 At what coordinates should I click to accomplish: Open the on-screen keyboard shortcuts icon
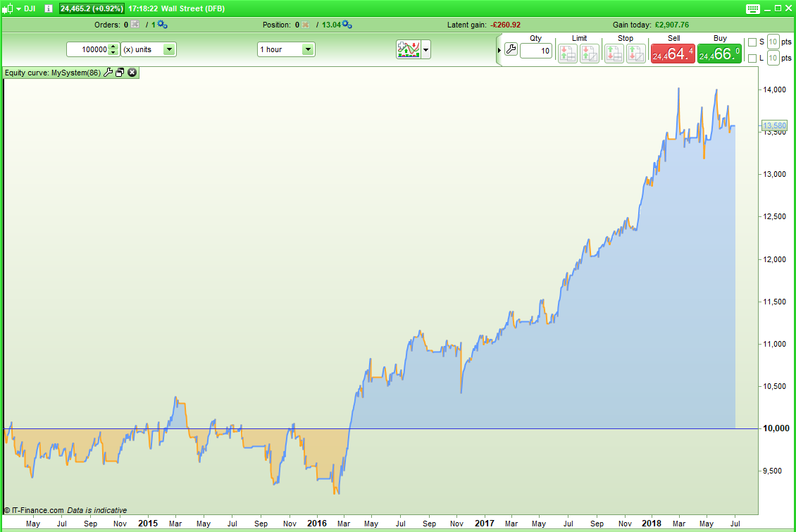click(753, 8)
